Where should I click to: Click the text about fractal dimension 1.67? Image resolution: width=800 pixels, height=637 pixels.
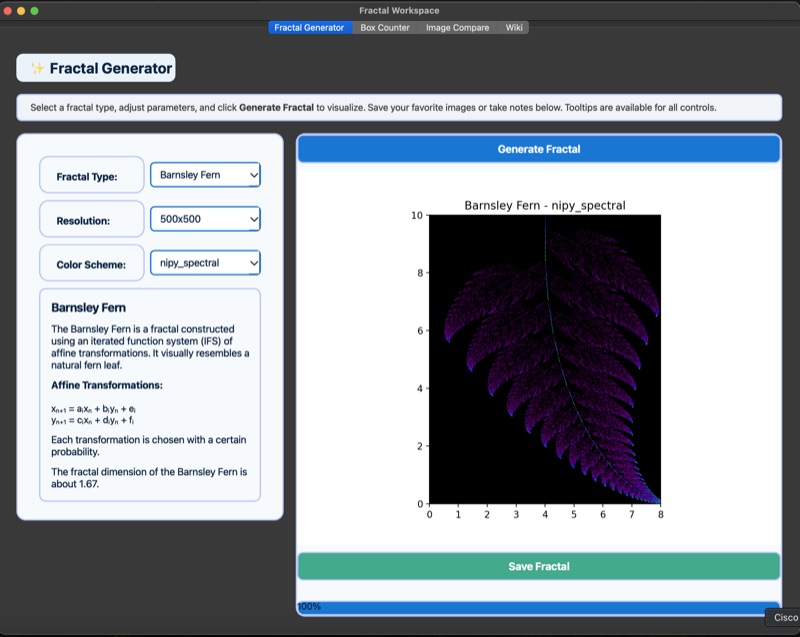(149, 478)
